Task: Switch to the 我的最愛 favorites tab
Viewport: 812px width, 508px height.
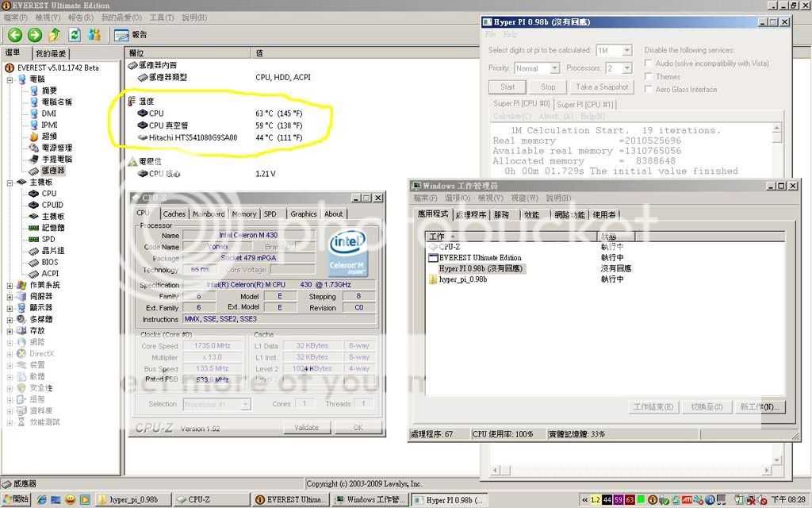Action: point(51,53)
